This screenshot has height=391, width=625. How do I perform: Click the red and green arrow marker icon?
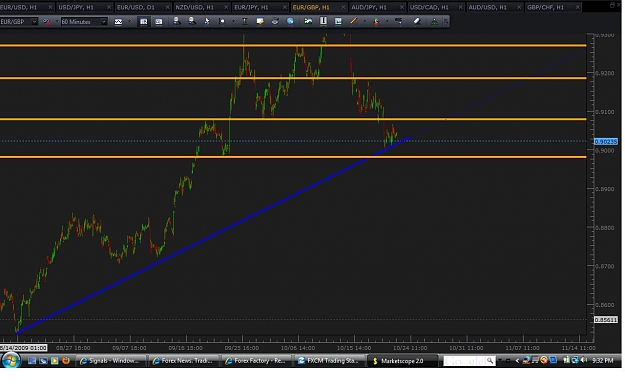coord(376,22)
